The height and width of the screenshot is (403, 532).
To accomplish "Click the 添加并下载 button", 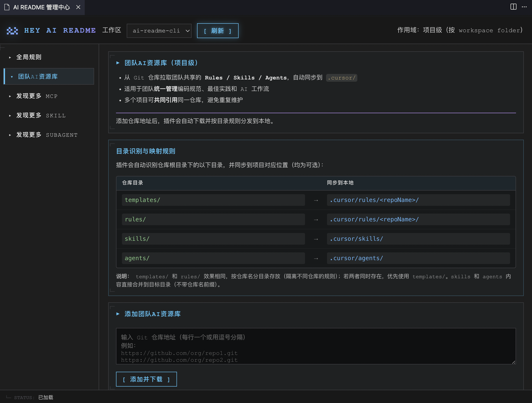I will pyautogui.click(x=146, y=379).
